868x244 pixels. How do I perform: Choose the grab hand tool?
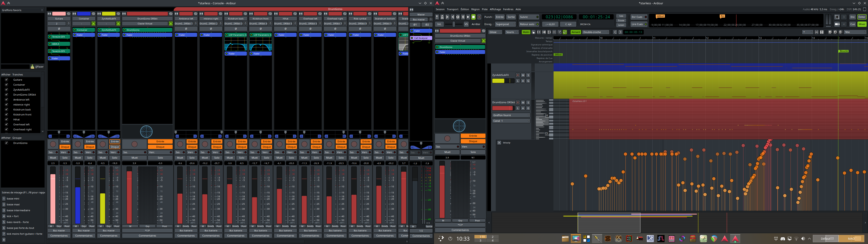[x=533, y=32]
